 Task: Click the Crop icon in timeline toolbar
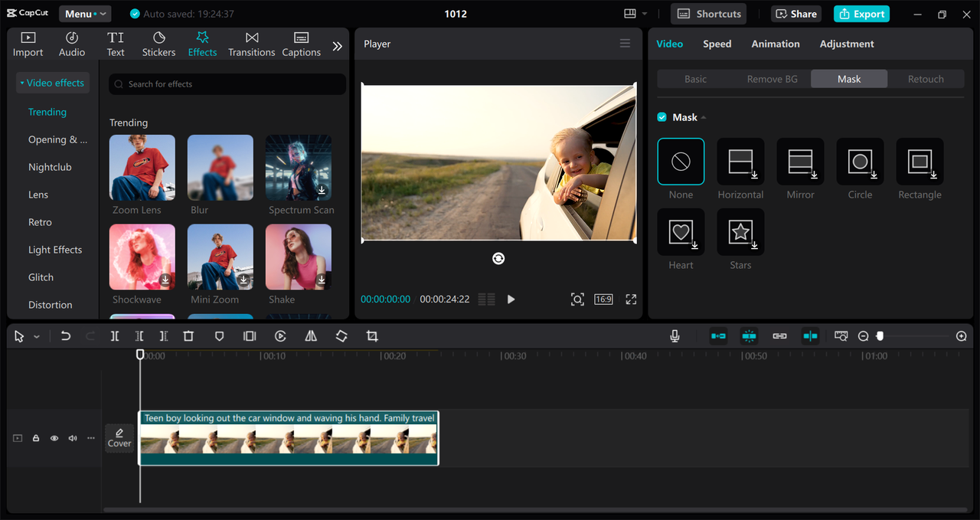point(372,336)
